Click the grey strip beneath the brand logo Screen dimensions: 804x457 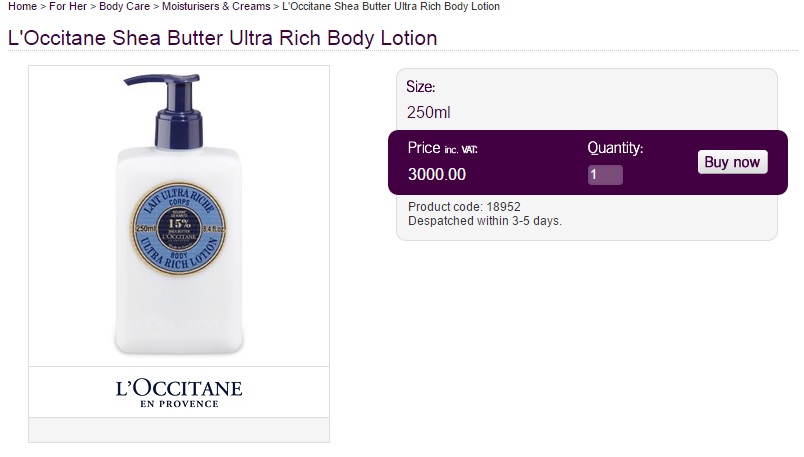(x=178, y=430)
